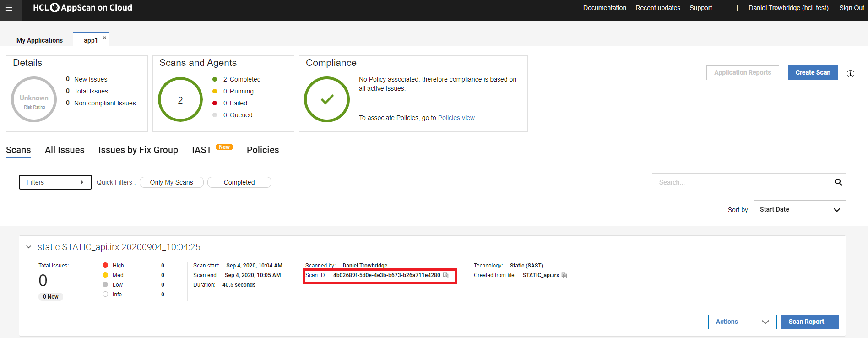Click the information icon beside Create Scan
This screenshot has width=868, height=338.
pyautogui.click(x=850, y=74)
